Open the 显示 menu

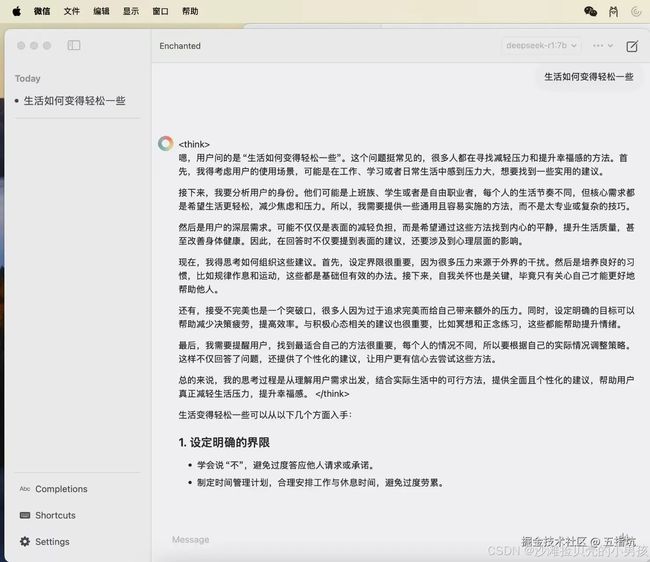tap(131, 11)
